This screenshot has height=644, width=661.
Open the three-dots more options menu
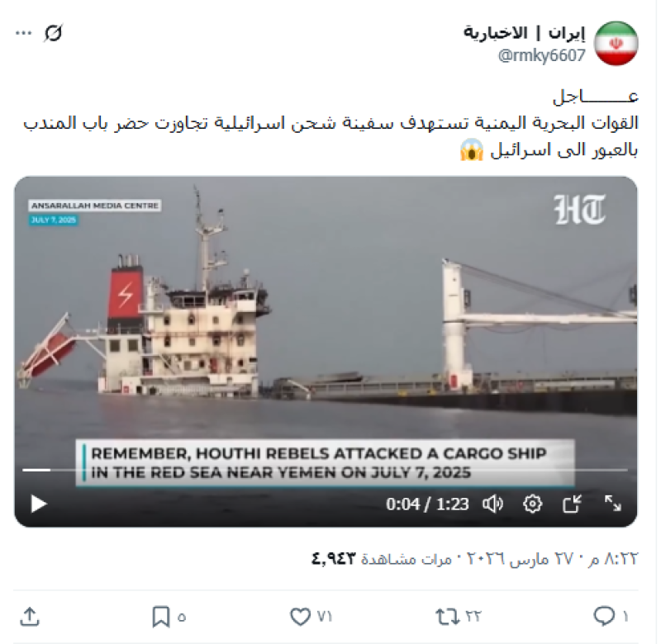[24, 33]
